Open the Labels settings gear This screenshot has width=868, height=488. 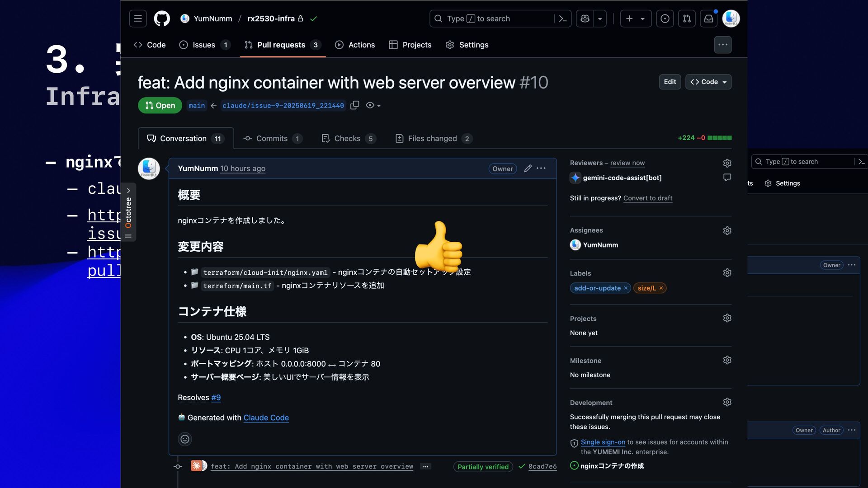[727, 273]
